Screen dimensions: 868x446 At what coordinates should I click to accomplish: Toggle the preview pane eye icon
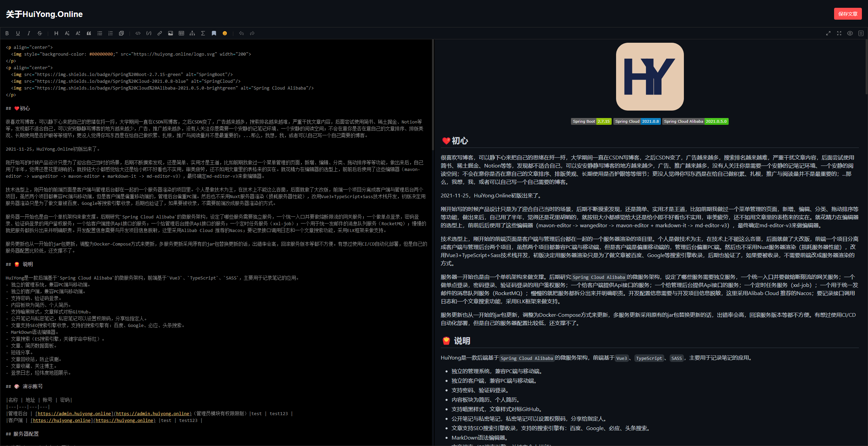[850, 33]
